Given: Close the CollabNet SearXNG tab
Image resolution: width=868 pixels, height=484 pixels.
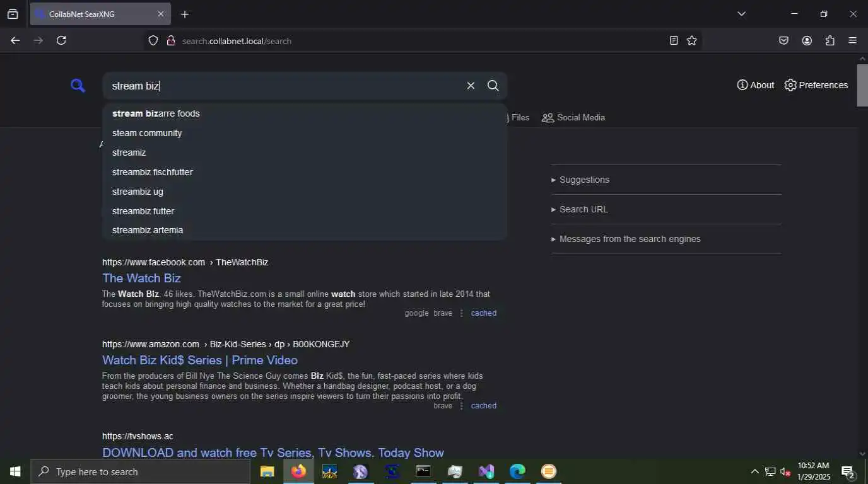Looking at the screenshot, I should (x=160, y=14).
